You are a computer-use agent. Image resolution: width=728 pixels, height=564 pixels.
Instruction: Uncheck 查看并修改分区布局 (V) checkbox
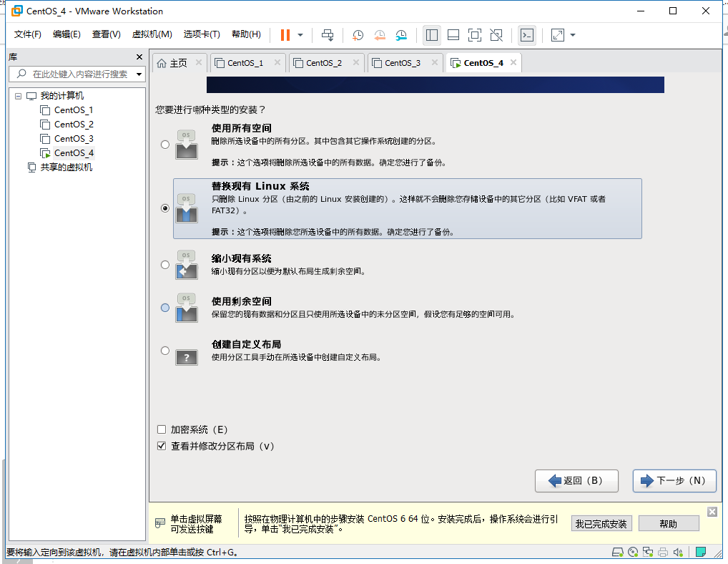point(162,446)
